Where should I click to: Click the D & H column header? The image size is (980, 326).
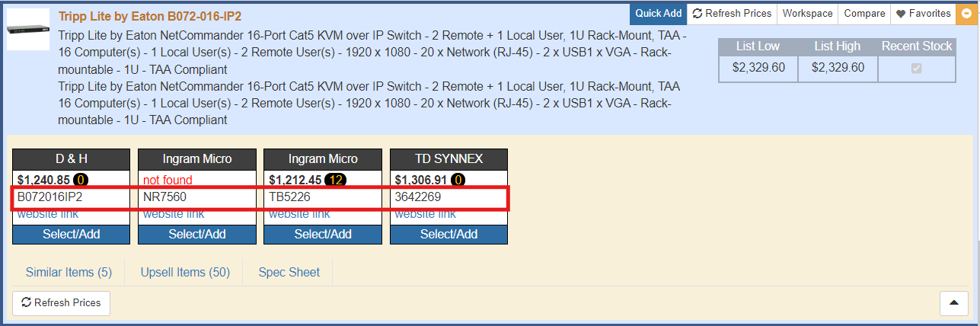(72, 159)
